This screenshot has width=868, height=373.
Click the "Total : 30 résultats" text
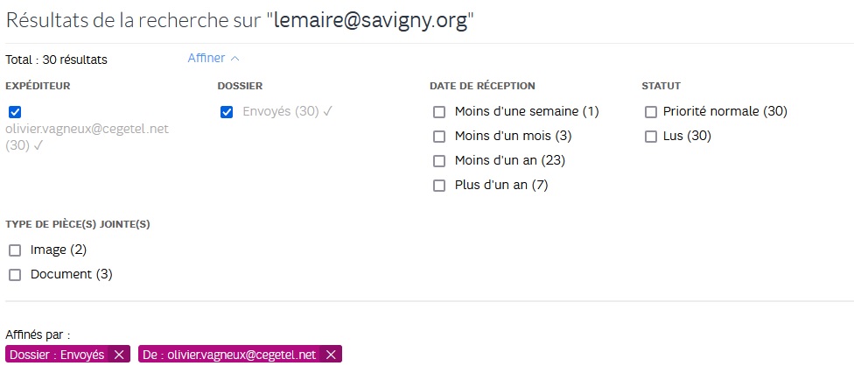tap(56, 60)
